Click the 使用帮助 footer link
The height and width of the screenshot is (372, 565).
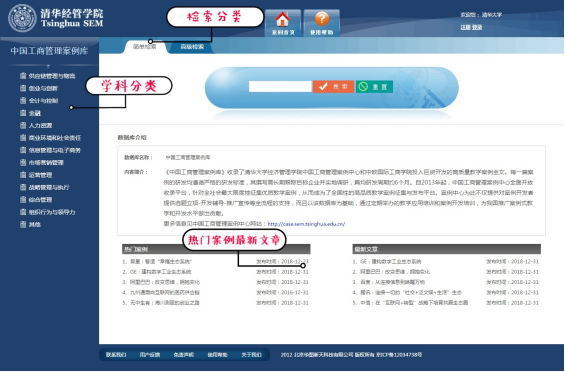click(x=218, y=355)
